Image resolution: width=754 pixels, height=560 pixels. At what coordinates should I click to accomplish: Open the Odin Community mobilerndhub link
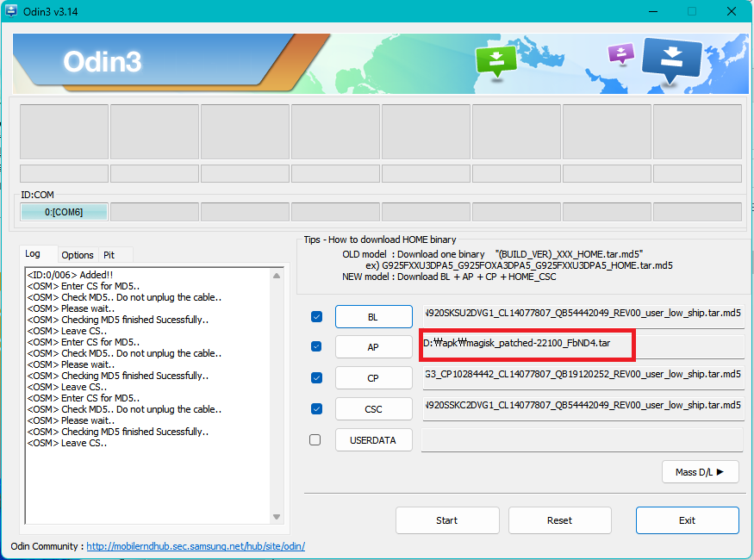(x=196, y=546)
